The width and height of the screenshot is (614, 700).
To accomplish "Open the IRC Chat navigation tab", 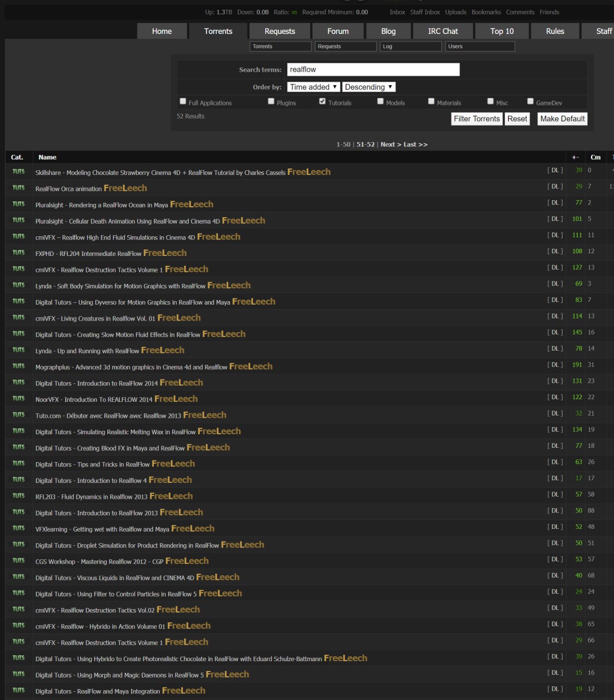I will (x=443, y=31).
